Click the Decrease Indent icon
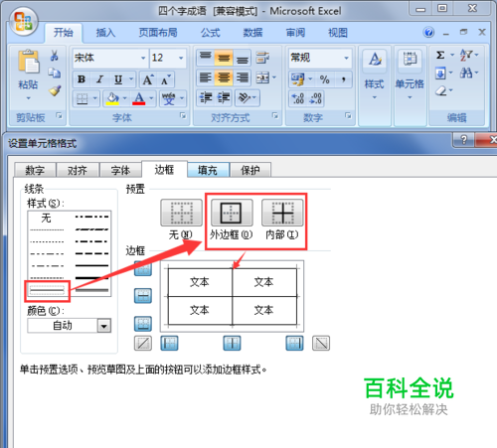 [x=206, y=98]
